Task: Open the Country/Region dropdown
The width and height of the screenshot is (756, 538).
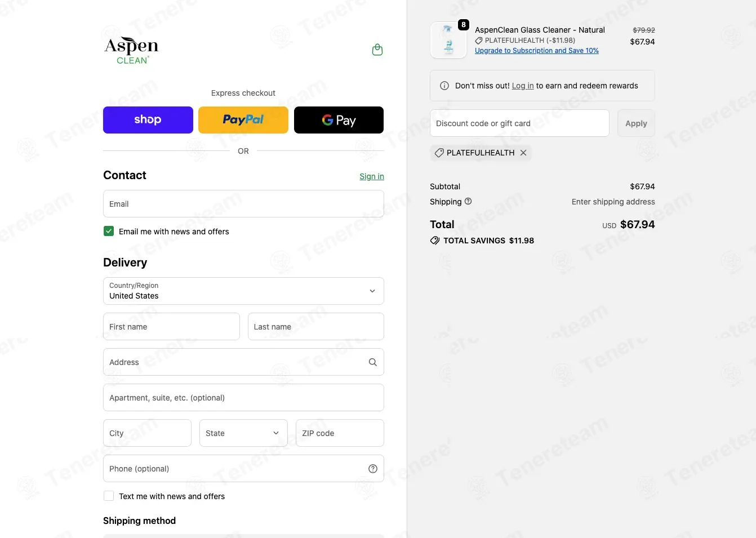Action: point(243,291)
